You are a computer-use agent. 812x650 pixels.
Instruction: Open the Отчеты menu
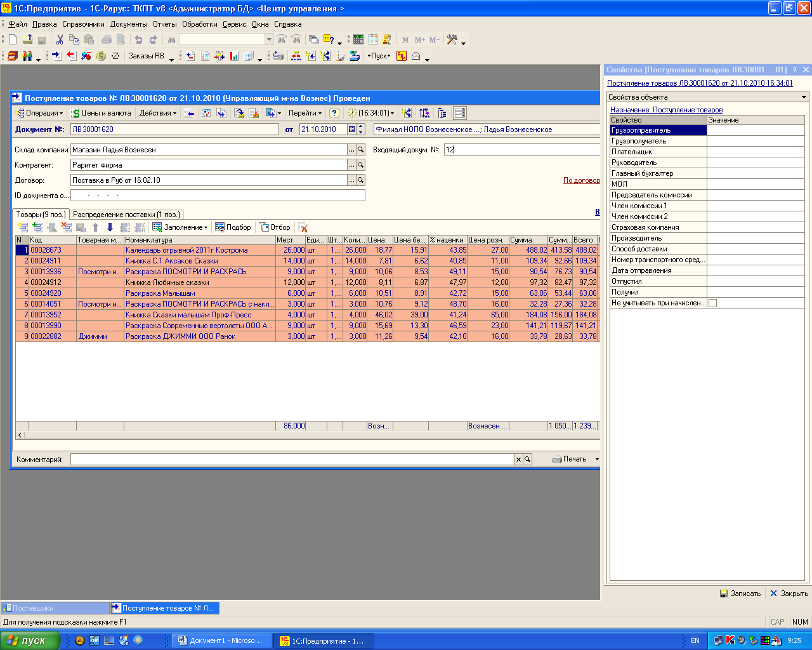pyautogui.click(x=165, y=24)
